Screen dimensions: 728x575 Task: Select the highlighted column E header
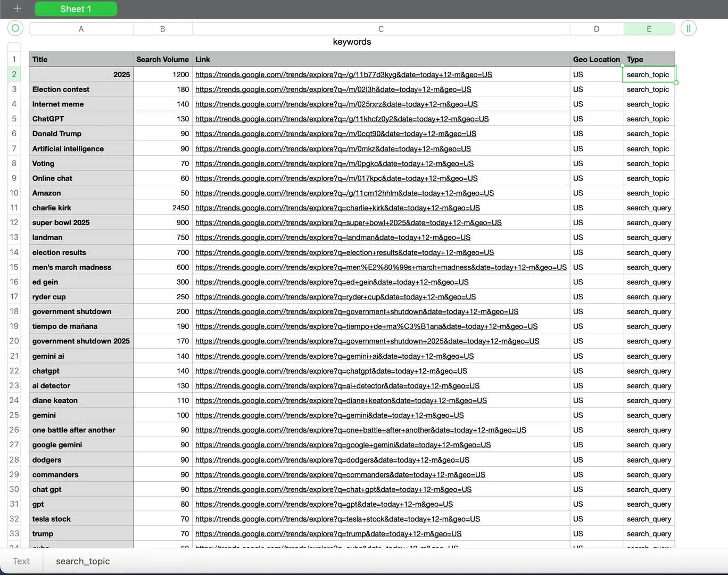tap(649, 29)
